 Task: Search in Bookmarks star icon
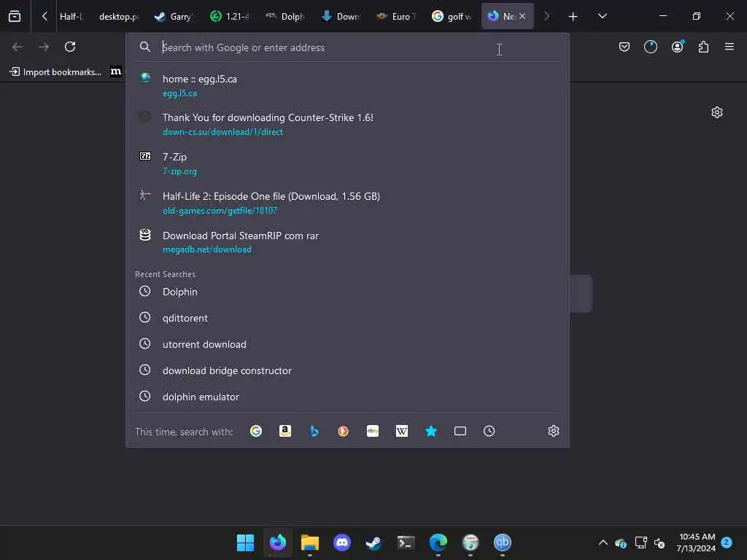[x=431, y=431]
